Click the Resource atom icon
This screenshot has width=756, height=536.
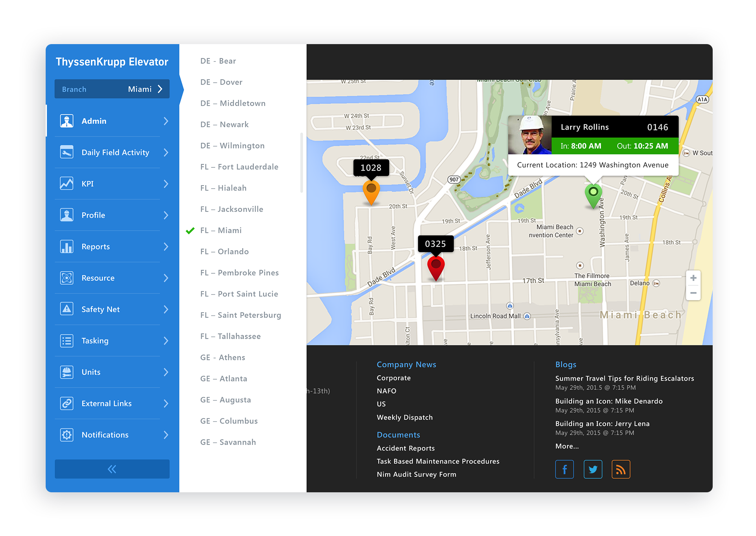67,278
